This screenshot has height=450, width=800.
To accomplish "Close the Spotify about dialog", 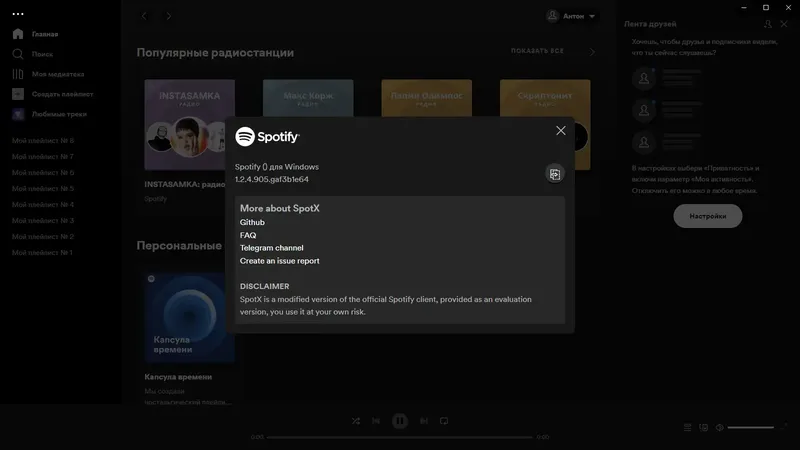I will 560,131.
